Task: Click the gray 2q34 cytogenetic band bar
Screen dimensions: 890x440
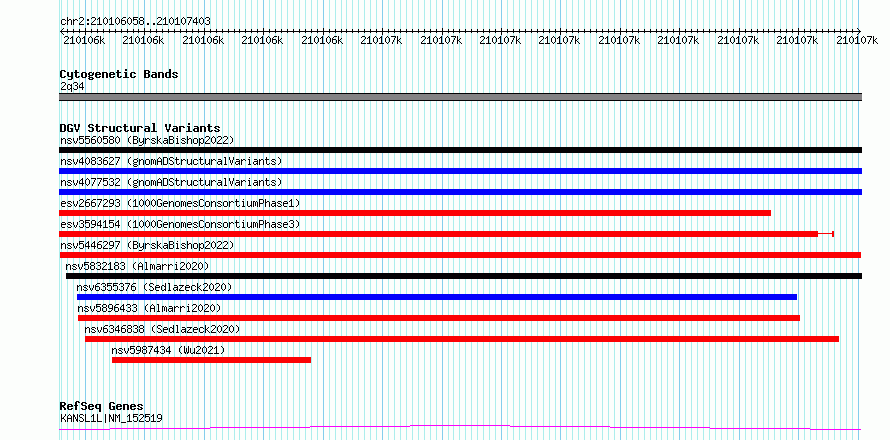Action: [x=460, y=97]
